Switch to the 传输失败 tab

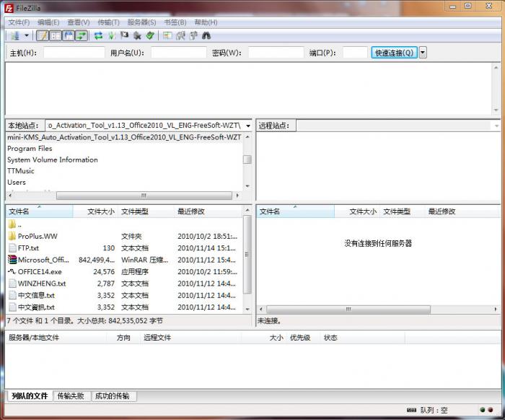click(x=71, y=396)
